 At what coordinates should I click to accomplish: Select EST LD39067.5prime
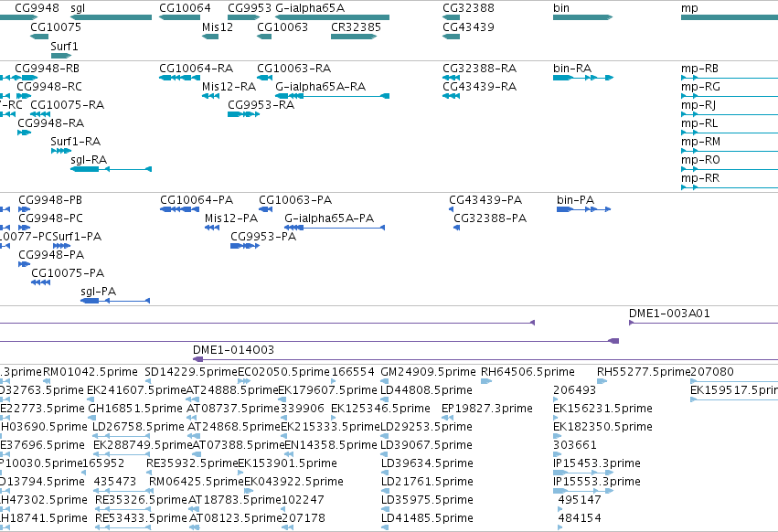point(426,445)
